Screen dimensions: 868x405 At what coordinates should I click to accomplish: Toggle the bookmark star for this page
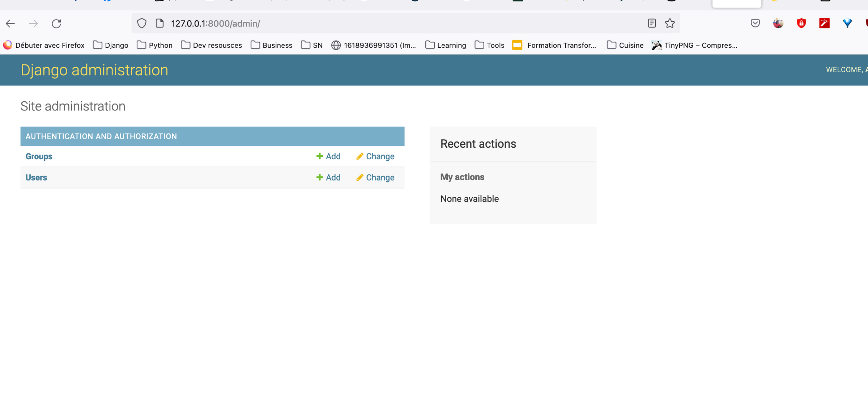click(x=670, y=23)
